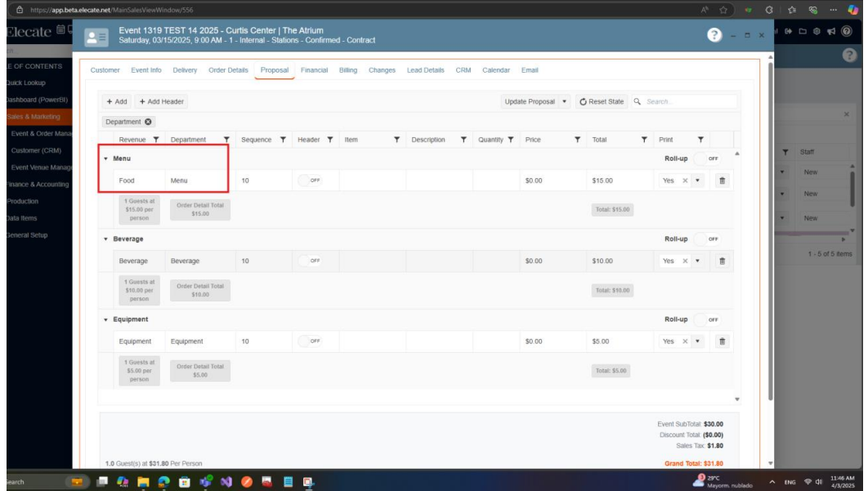Collapse the Beverage group
The image size is (868, 491).
(x=105, y=239)
